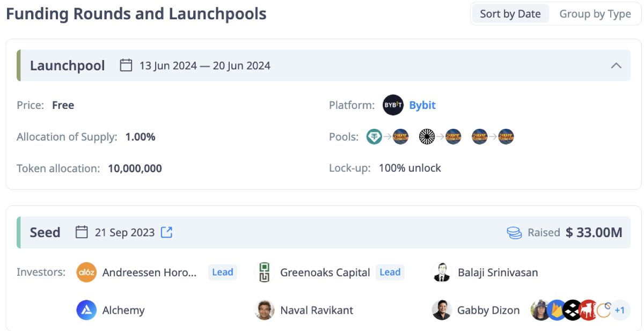
Task: Click the orange ring investor icon
Action: pyautogui.click(x=604, y=310)
